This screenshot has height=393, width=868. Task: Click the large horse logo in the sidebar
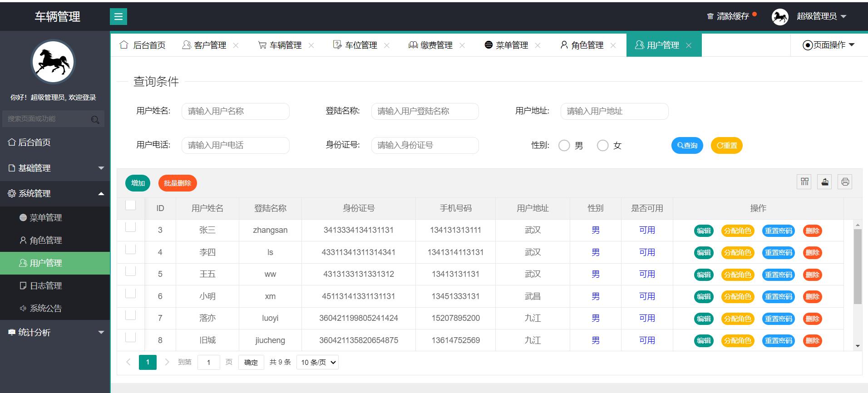[53, 62]
